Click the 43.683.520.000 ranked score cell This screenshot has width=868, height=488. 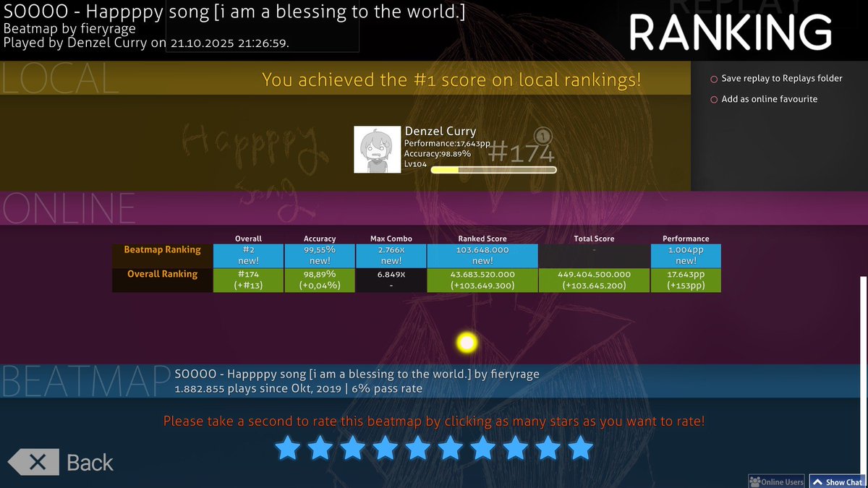[482, 281]
